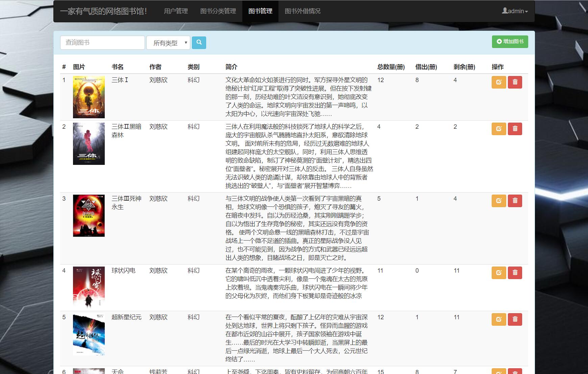Click borrowed count 0 in 球状闪电 row
Image resolution: width=588 pixels, height=374 pixels.
(x=417, y=271)
